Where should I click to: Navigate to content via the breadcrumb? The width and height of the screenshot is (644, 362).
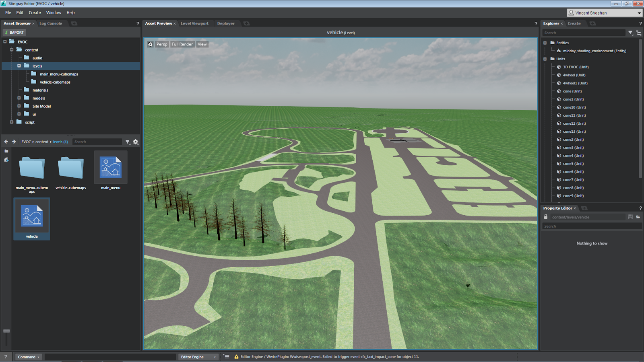click(42, 142)
